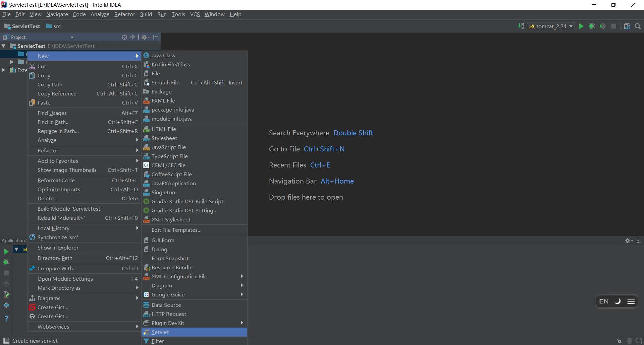
Task: Hide the bottom tool window
Action: click(639, 240)
